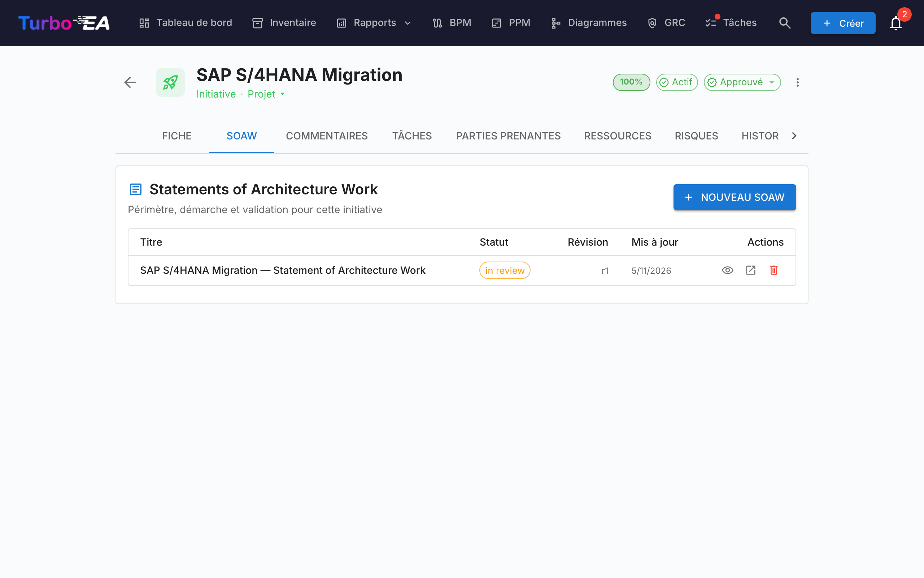Open the PARTIES PRENANTES tab

pos(508,136)
